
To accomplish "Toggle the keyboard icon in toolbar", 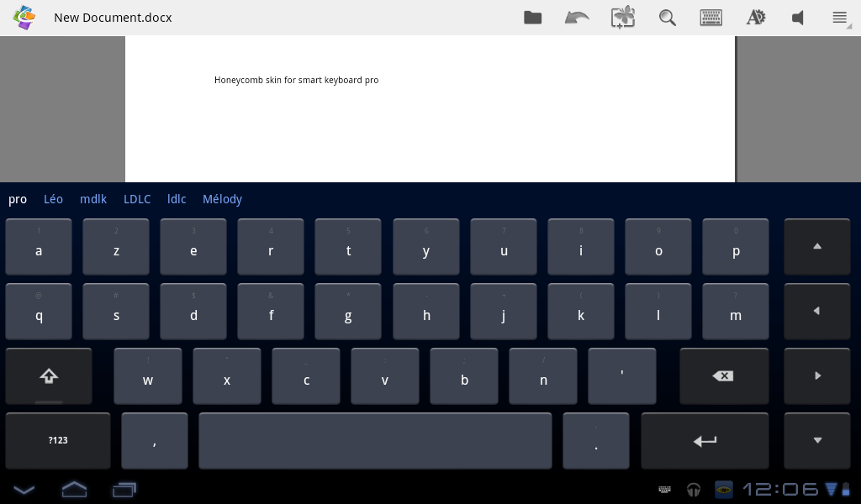I will click(711, 18).
